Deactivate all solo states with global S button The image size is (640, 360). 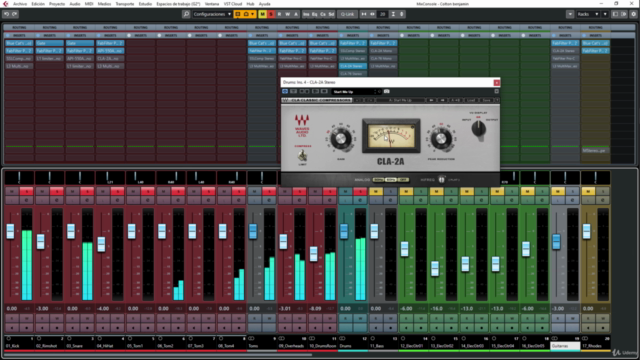(271, 14)
